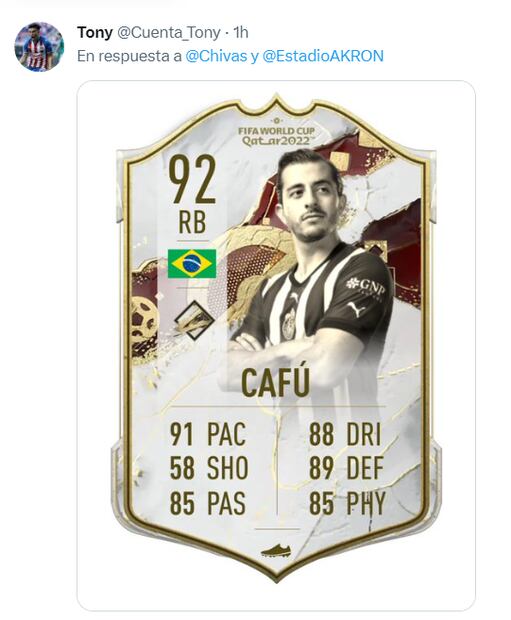Click the diamond club badge below the flag
The height and width of the screenshot is (620, 511).
(194, 320)
